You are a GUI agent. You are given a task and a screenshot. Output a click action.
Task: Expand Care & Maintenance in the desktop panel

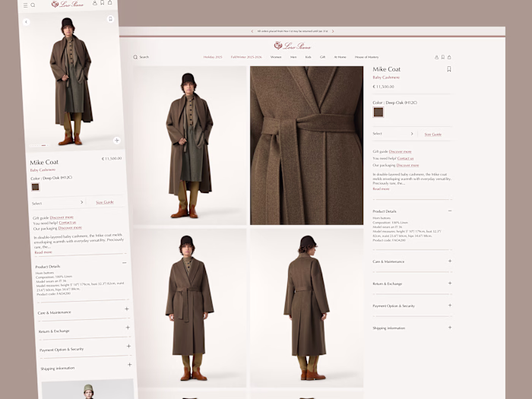(450, 261)
